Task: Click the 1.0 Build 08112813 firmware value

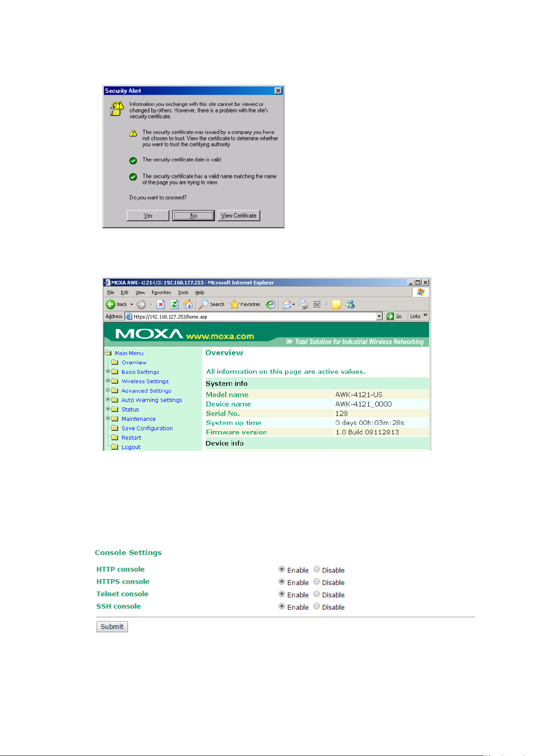Action: (367, 433)
